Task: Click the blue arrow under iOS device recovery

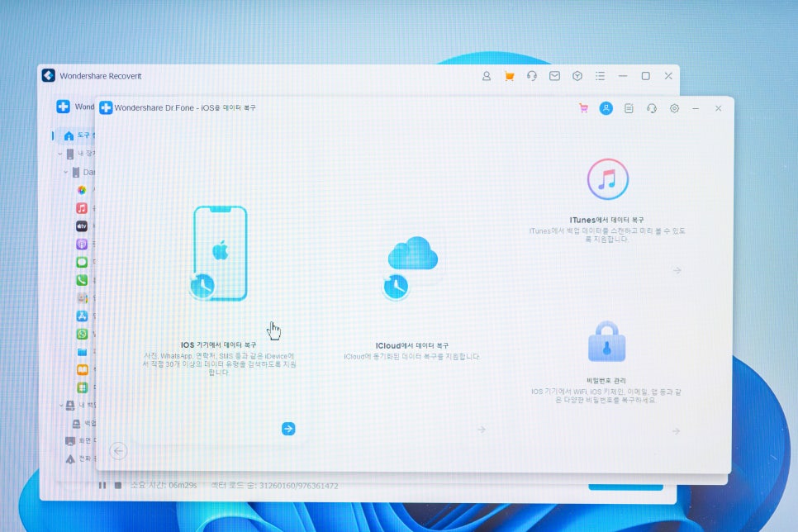Action: [x=288, y=429]
